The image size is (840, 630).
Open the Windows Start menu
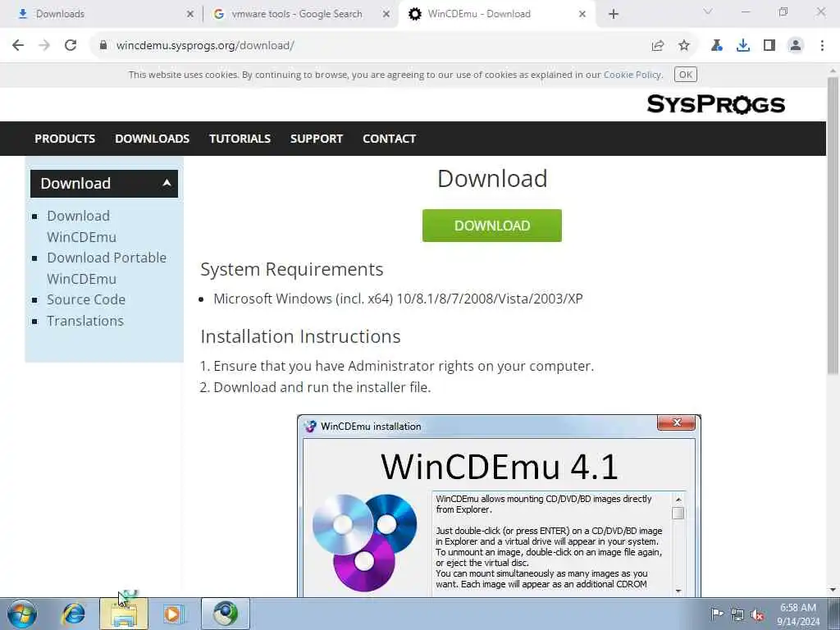click(x=22, y=614)
